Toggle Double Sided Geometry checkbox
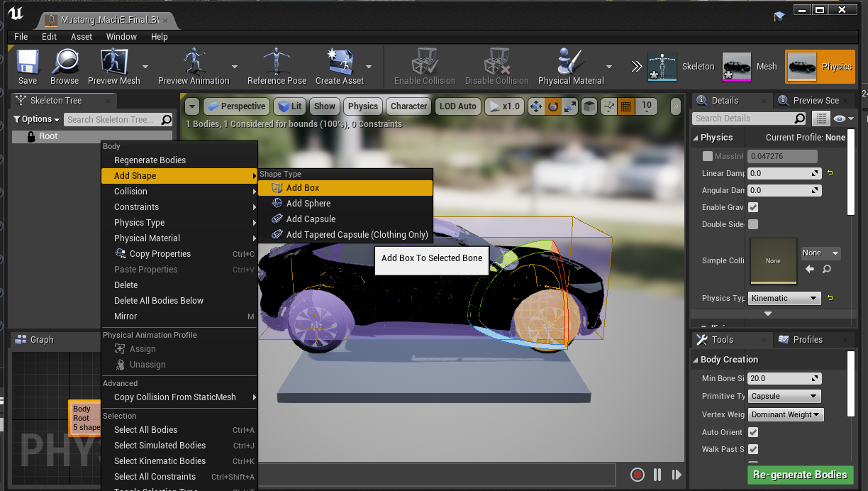Image resolution: width=868 pixels, height=491 pixels. (x=753, y=224)
